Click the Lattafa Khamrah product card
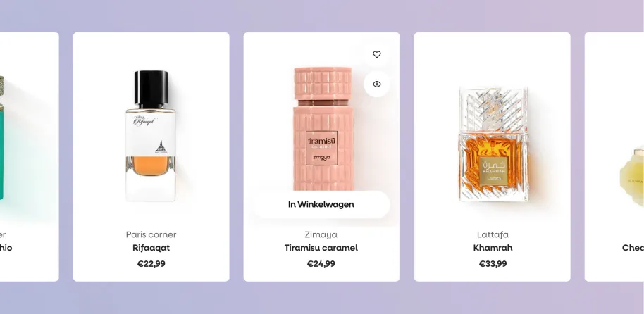 click(492, 157)
